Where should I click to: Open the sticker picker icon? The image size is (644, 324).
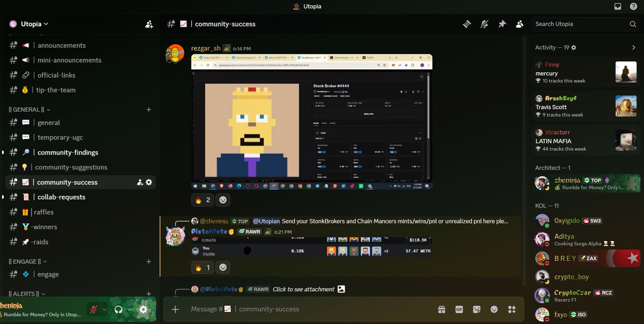click(477, 310)
